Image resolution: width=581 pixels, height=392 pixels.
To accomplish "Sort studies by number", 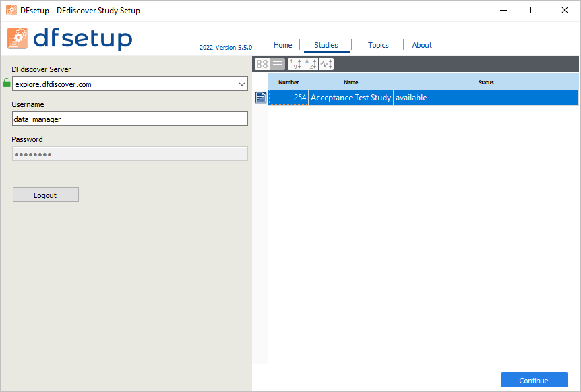I will coord(295,64).
